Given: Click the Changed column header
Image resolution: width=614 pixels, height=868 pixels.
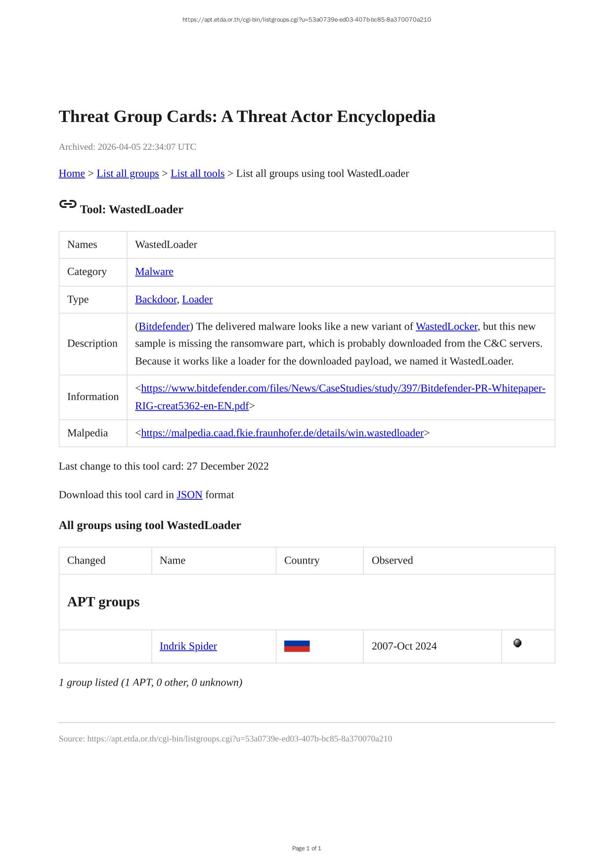Looking at the screenshot, I should (x=87, y=561).
